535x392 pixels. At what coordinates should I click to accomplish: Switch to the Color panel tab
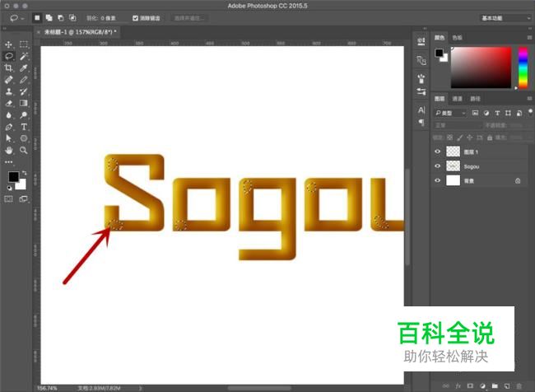tap(440, 38)
